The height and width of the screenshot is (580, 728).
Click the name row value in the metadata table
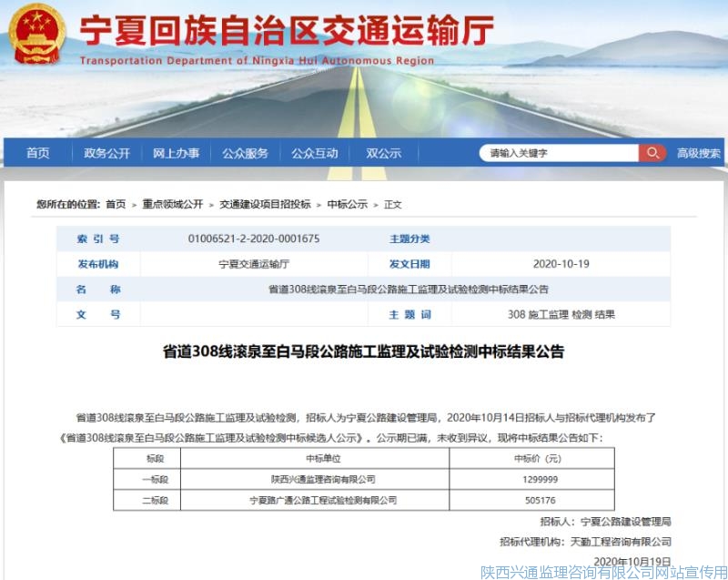[x=409, y=290]
